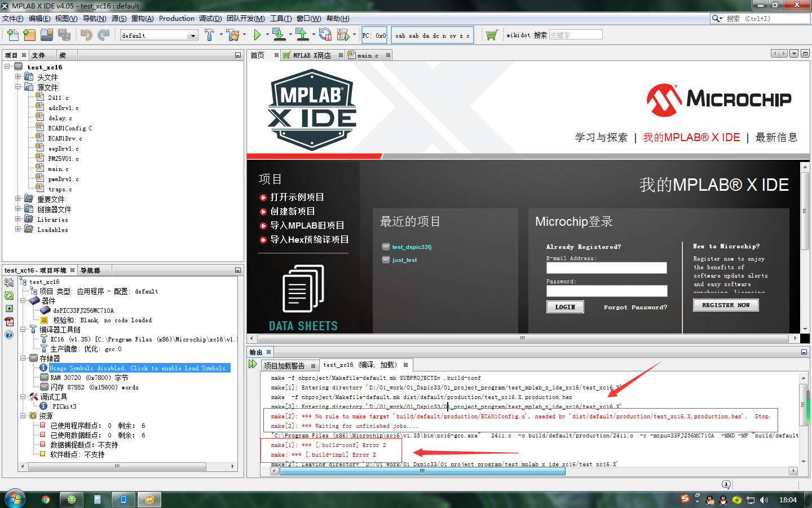Image resolution: width=812 pixels, height=508 pixels.
Task: Click the Redo toolbar icon
Action: (104, 35)
